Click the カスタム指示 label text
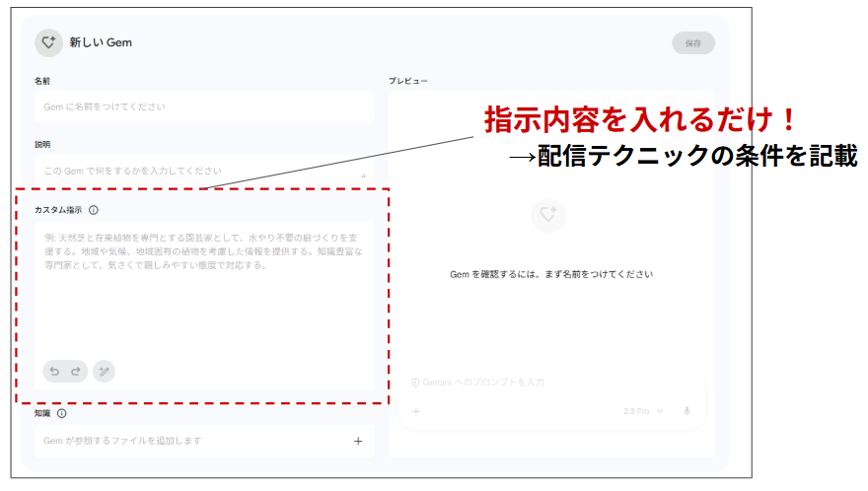Viewport: 868px width, 491px height. coord(58,210)
